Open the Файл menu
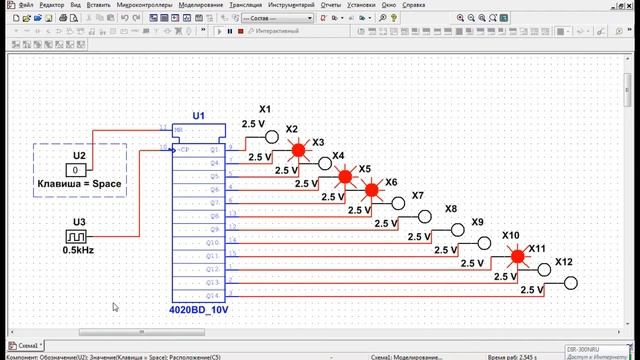 pos(26,5)
